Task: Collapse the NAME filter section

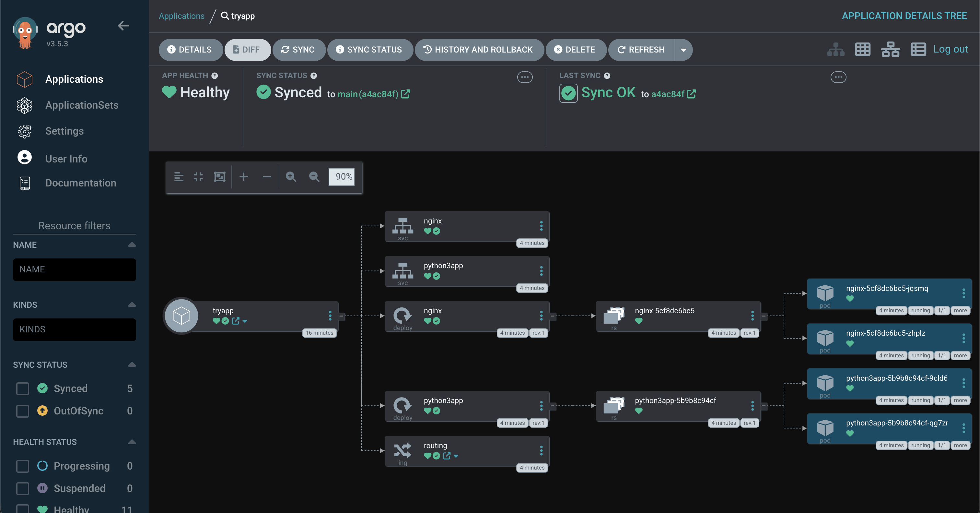Action: coord(132,245)
